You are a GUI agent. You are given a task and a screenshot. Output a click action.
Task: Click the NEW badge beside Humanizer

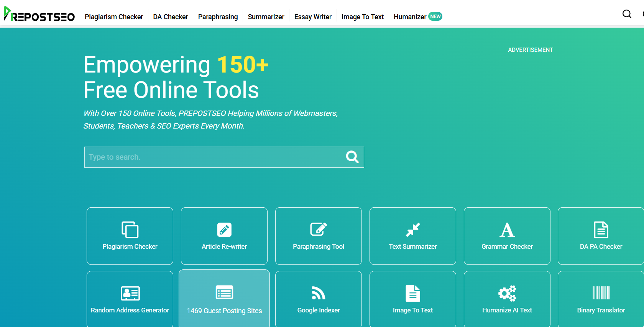(435, 17)
